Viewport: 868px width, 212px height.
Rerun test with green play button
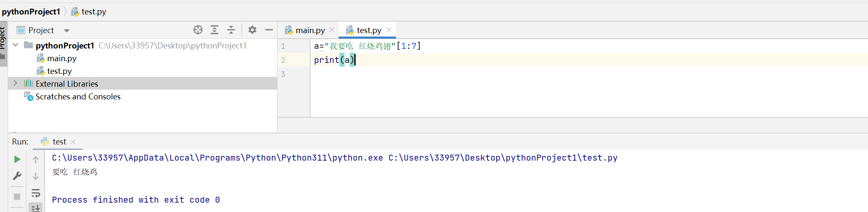(17, 159)
